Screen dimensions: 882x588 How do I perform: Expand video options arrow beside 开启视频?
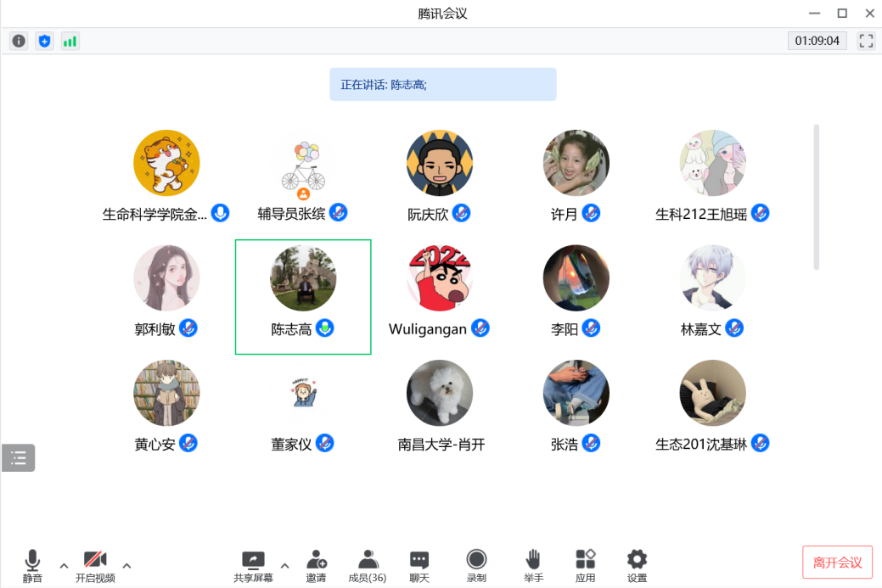(x=126, y=565)
